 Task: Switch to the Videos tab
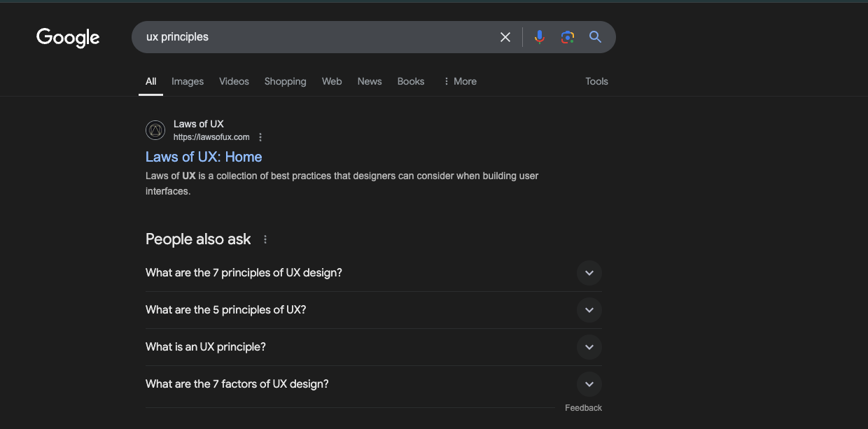coord(234,81)
